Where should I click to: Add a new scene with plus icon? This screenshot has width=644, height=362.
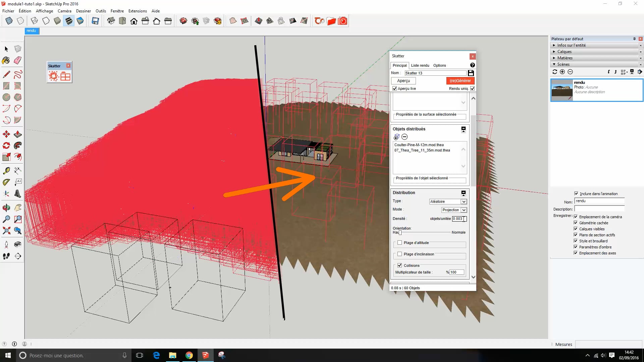[x=562, y=72]
